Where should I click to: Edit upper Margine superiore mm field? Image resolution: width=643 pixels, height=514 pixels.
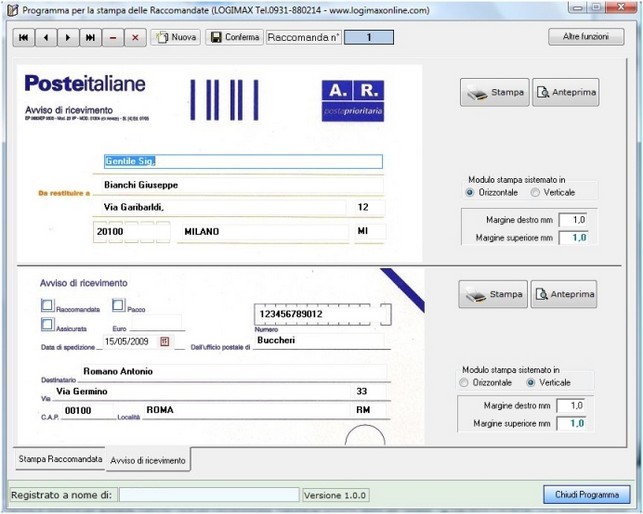(573, 238)
